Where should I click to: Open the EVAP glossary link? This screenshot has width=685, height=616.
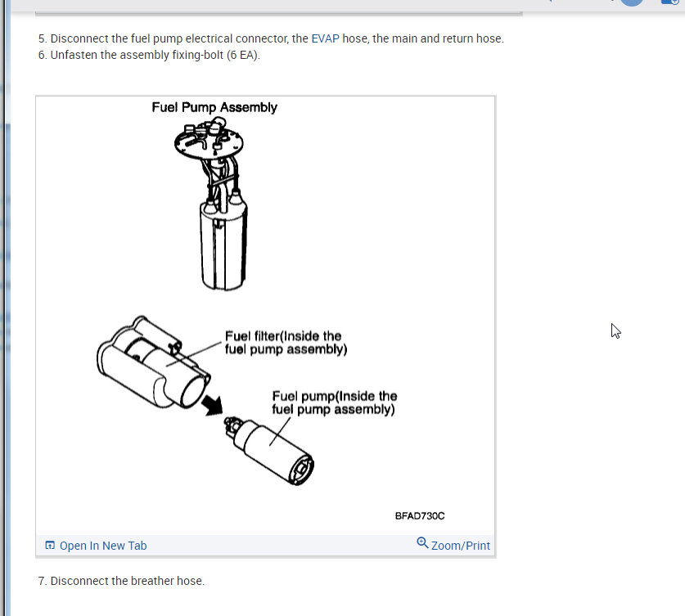(325, 38)
